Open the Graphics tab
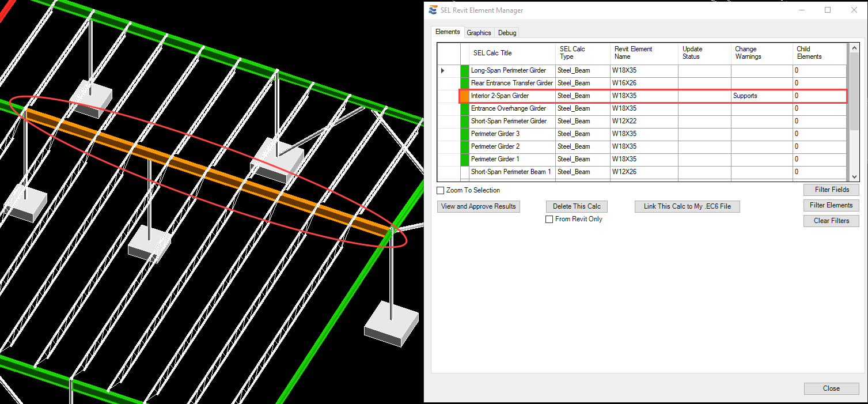Viewport: 868px width, 404px height. (479, 33)
